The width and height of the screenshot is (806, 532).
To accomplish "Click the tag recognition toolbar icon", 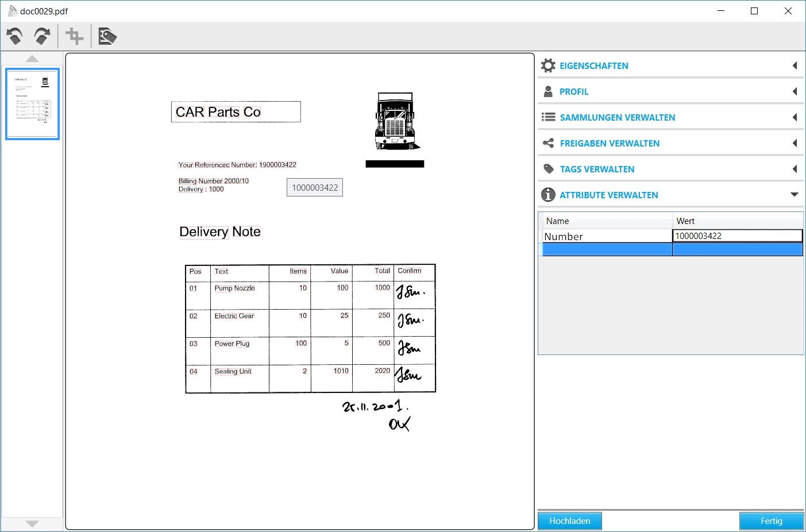I will pos(107,37).
